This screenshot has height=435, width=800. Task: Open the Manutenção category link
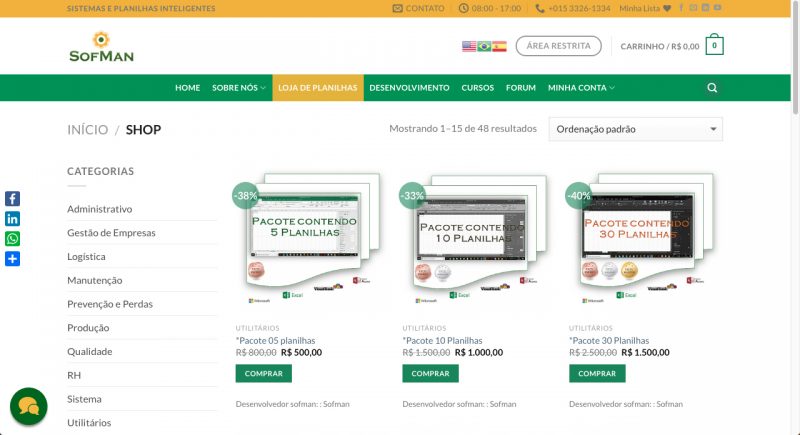coord(94,280)
